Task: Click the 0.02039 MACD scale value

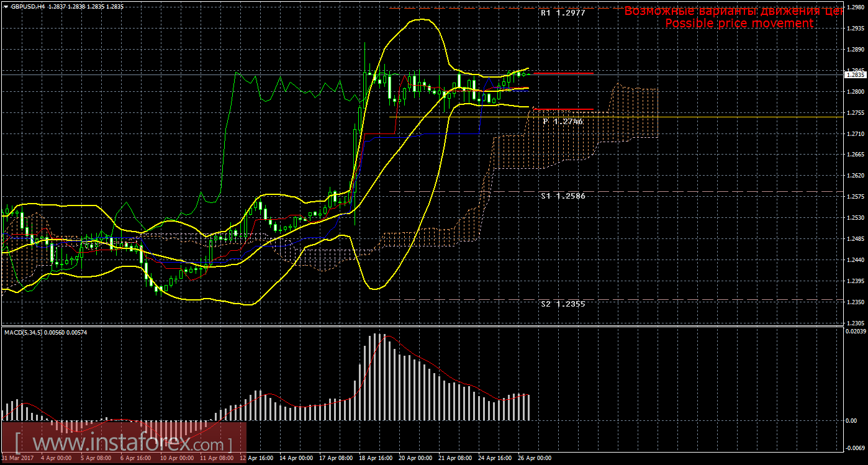Action: pyautogui.click(x=856, y=332)
